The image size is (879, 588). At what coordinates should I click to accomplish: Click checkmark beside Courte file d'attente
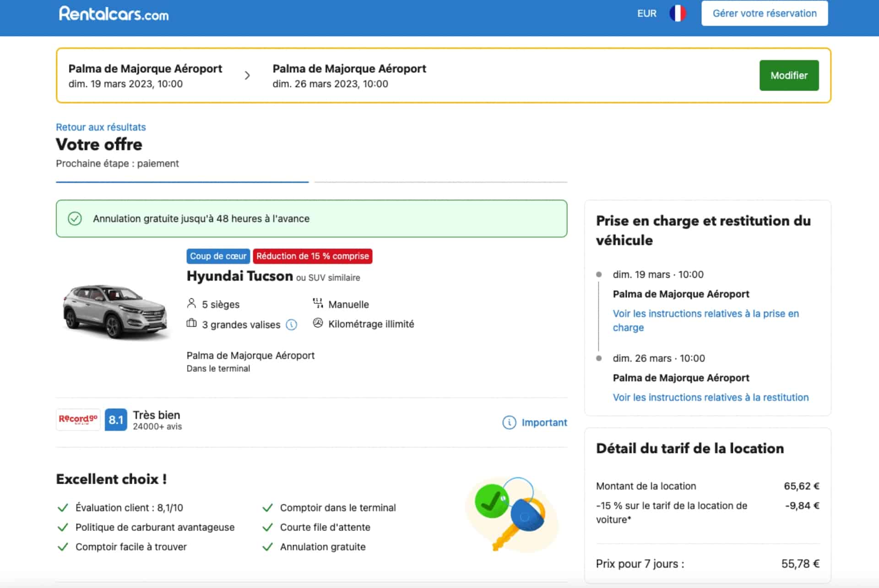[267, 527]
